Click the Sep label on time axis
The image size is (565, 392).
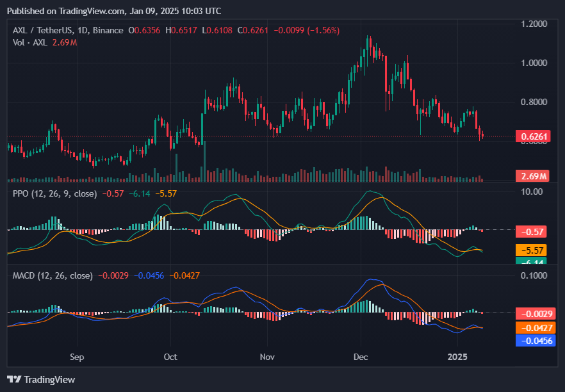pos(77,357)
